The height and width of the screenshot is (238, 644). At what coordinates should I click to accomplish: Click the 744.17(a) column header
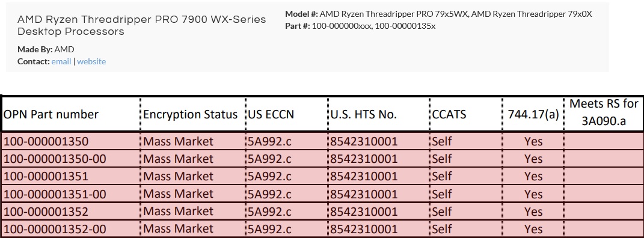pos(533,114)
